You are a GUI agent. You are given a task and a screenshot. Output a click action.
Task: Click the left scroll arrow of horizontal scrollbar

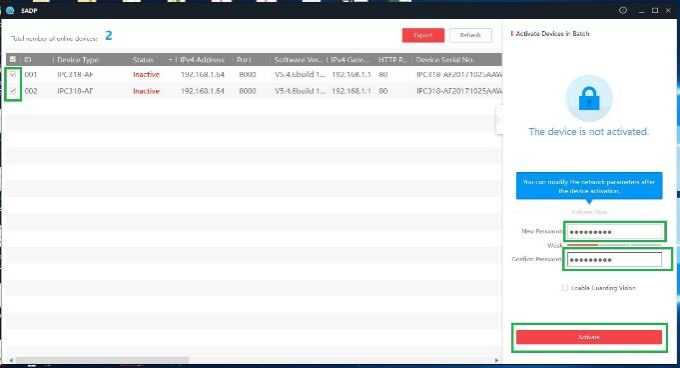tap(11, 360)
